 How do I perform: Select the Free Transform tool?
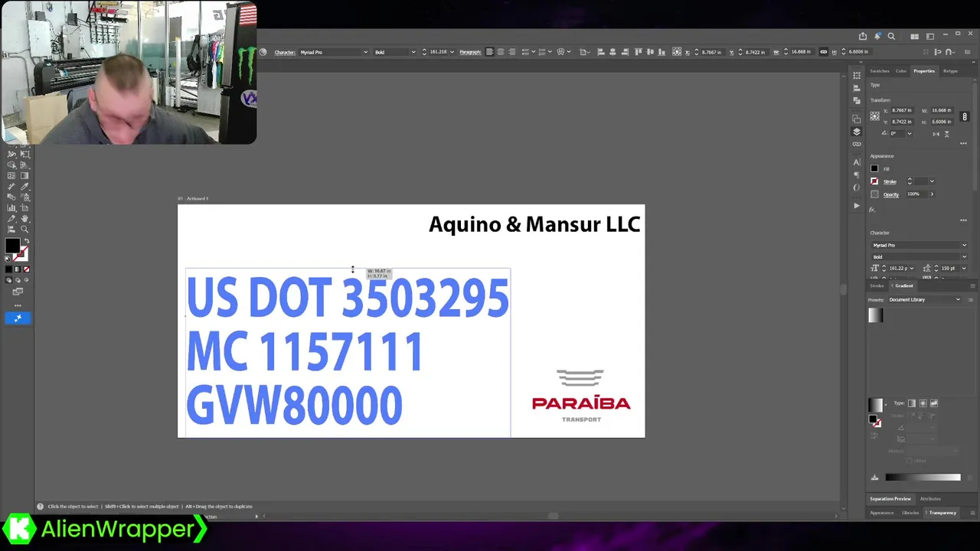(24, 155)
